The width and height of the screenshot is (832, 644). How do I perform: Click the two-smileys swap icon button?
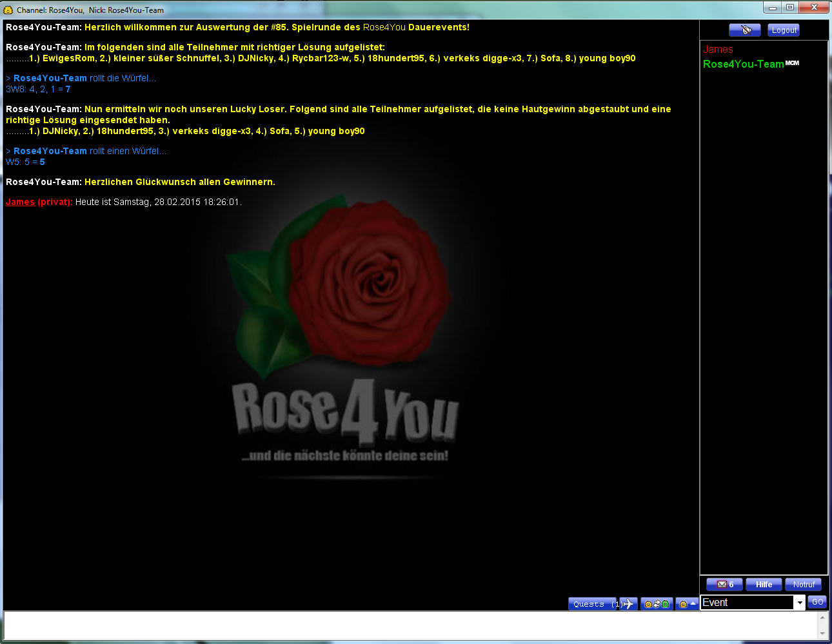[x=657, y=604]
